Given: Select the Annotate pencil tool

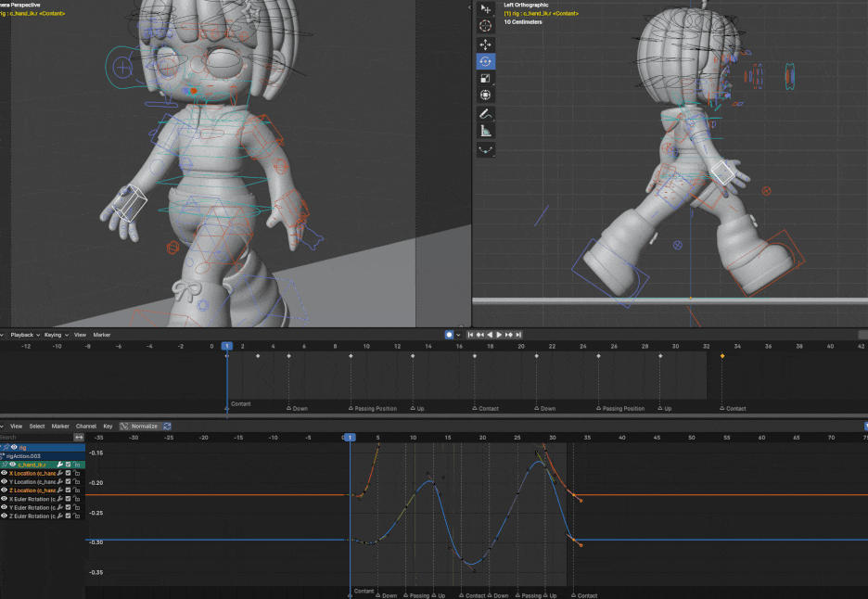Looking at the screenshot, I should (486, 114).
